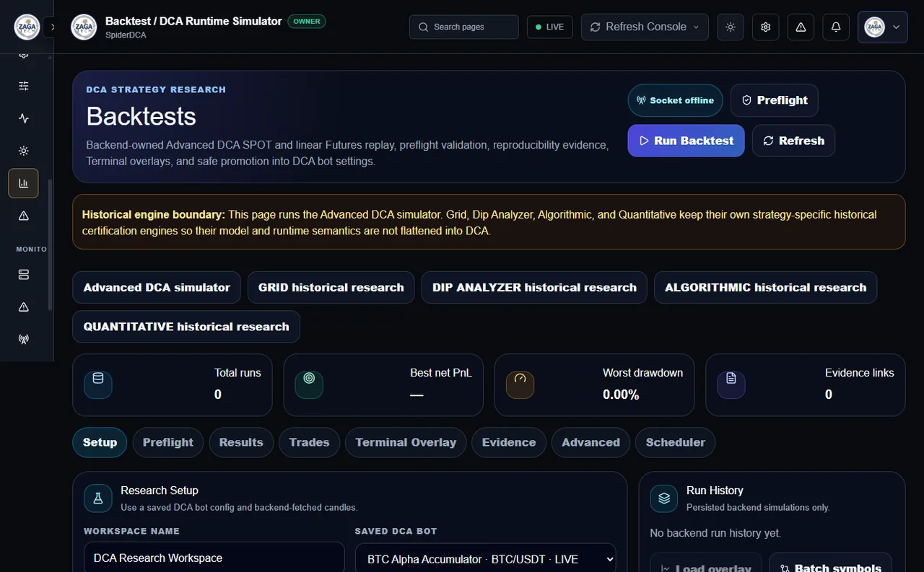Click the Workspace Name input field
Viewport: 924px width, 572px height.
[x=214, y=558]
